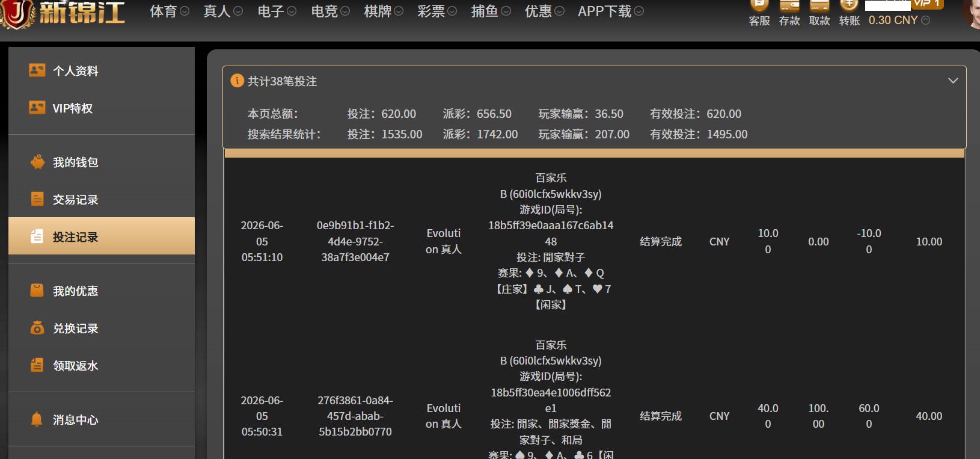Click the -10.00 win/loss amount

[869, 241]
